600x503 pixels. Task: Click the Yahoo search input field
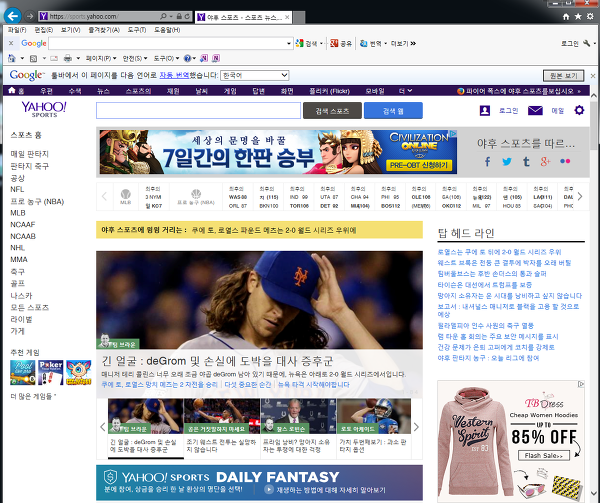(x=198, y=111)
